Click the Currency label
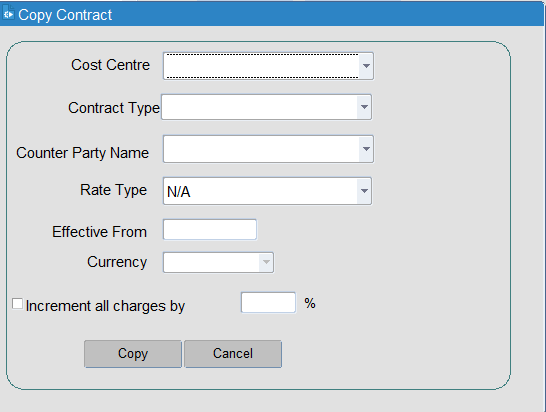The height and width of the screenshot is (412, 546). point(117,262)
